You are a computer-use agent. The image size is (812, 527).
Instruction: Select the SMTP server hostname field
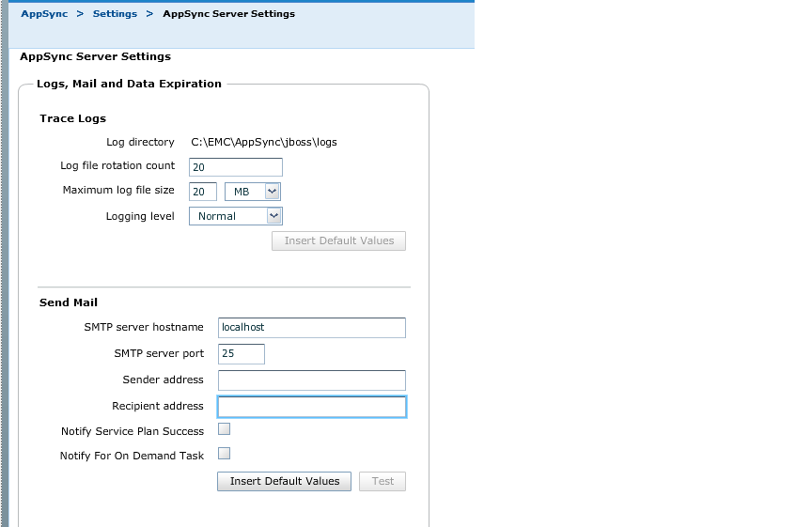coord(311,328)
